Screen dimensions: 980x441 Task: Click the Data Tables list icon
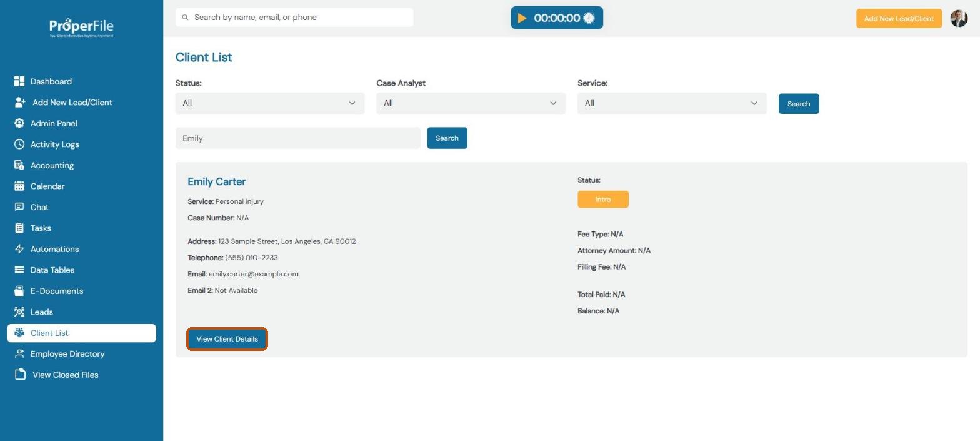click(x=19, y=270)
